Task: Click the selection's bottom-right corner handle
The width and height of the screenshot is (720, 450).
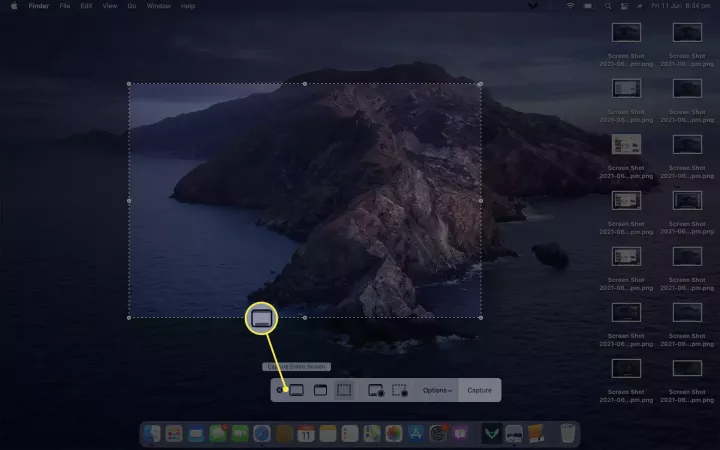Action: tap(481, 318)
